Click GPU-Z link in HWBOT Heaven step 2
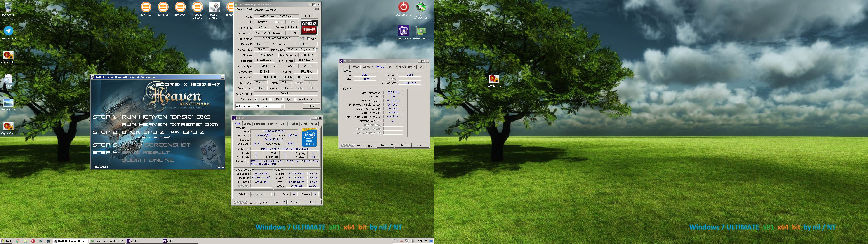This screenshot has height=244, width=868. click(194, 132)
